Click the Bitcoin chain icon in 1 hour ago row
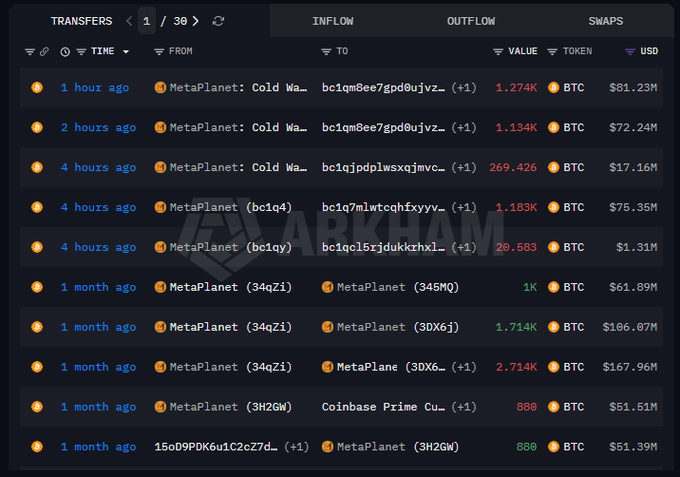 coord(37,88)
